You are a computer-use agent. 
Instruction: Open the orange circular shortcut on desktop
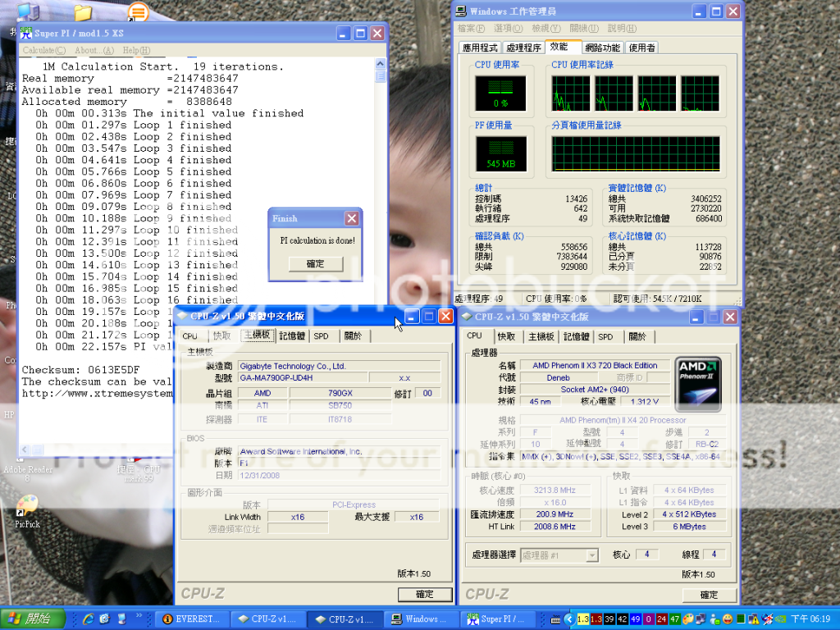[138, 11]
